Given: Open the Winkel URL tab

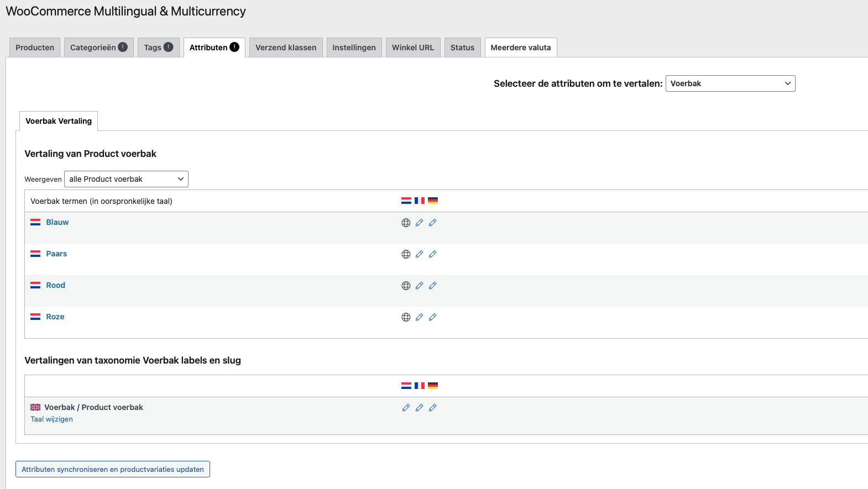Looking at the screenshot, I should pos(413,48).
